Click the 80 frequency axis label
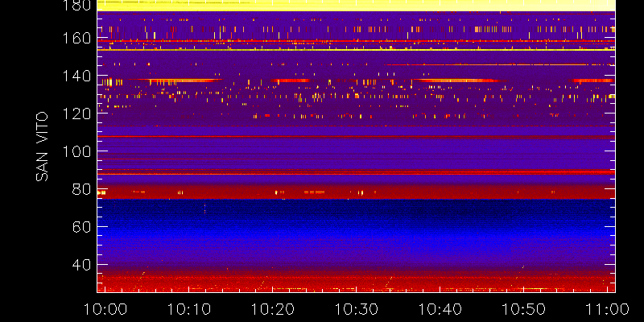 (81, 189)
